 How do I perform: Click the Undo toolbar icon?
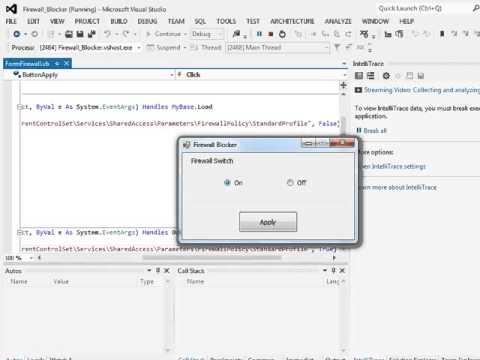click(107, 34)
